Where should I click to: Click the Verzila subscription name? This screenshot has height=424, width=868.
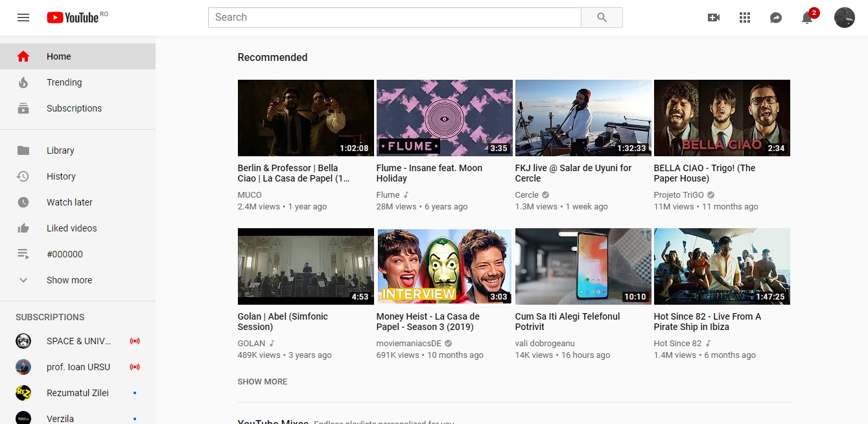pyautogui.click(x=60, y=418)
